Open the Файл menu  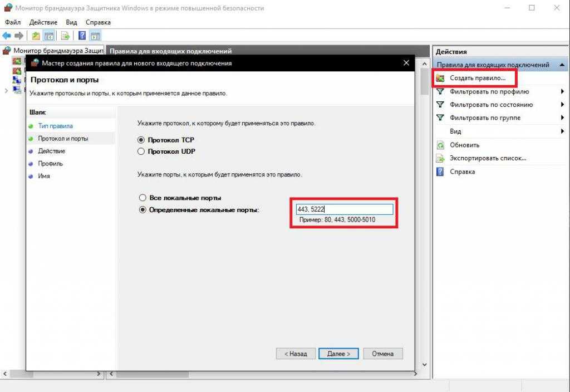pos(12,22)
